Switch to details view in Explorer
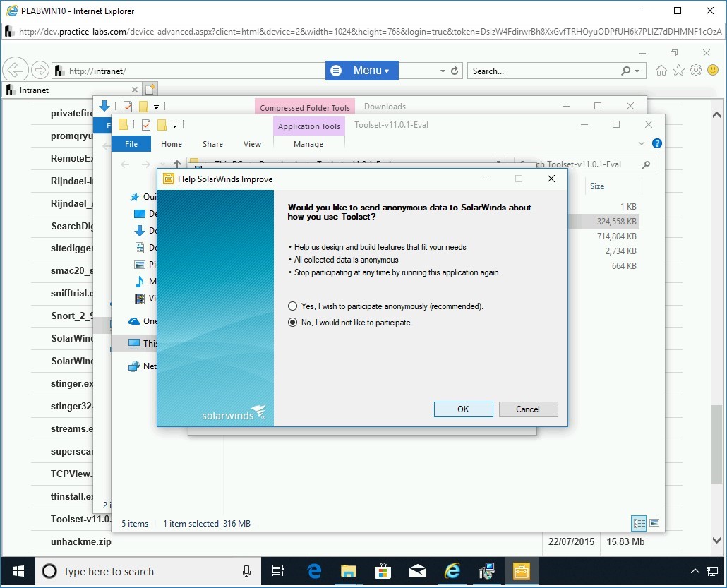The width and height of the screenshot is (727, 588). click(639, 523)
